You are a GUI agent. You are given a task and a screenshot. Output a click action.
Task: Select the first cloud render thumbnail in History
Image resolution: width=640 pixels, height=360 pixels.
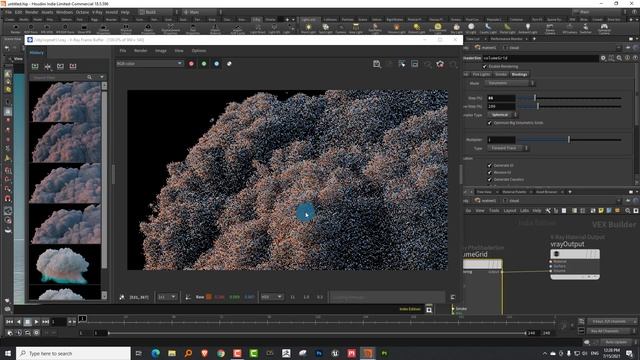[65, 102]
